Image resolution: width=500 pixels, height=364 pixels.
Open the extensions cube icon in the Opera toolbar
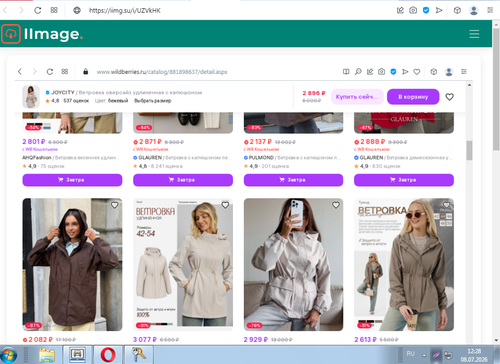pos(457,10)
